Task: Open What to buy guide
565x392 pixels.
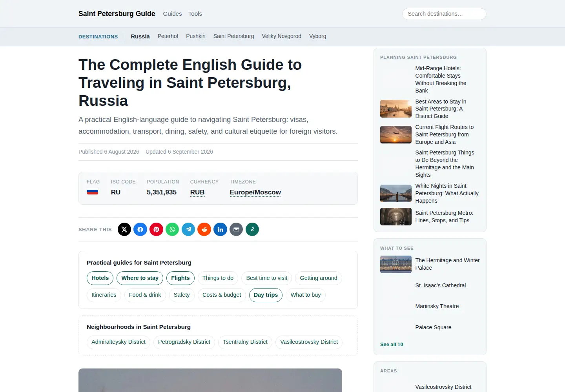Action: tap(306, 295)
